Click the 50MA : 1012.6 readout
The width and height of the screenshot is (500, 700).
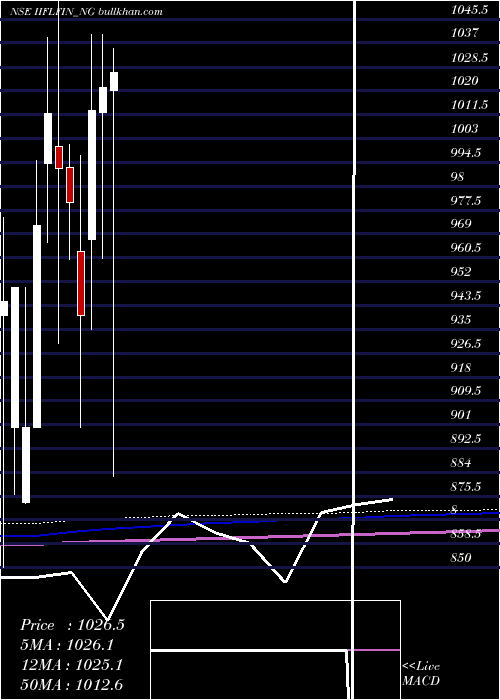pos(72,684)
